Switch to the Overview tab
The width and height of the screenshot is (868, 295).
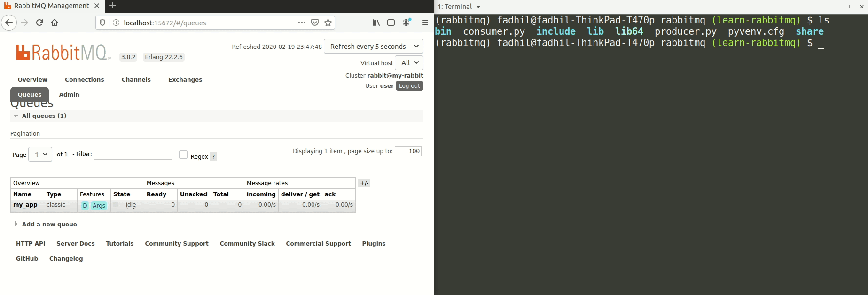[32, 80]
